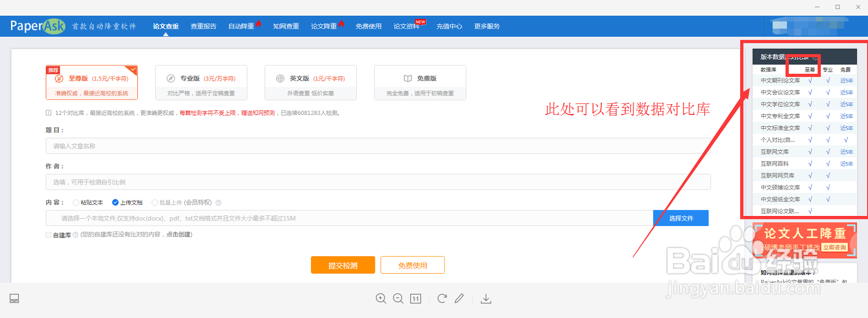Click the 立即咨询 button on banner

[835, 247]
